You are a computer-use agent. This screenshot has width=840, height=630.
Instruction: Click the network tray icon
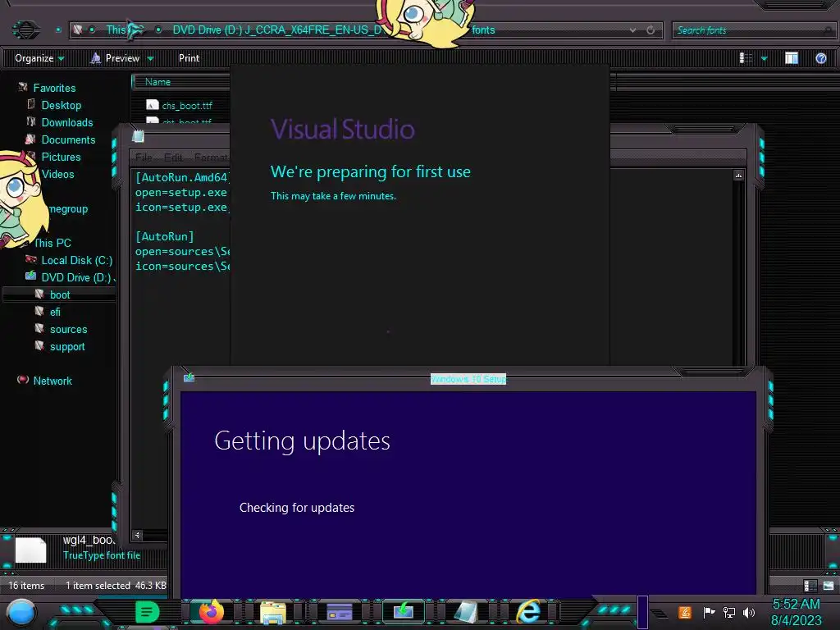(728, 612)
